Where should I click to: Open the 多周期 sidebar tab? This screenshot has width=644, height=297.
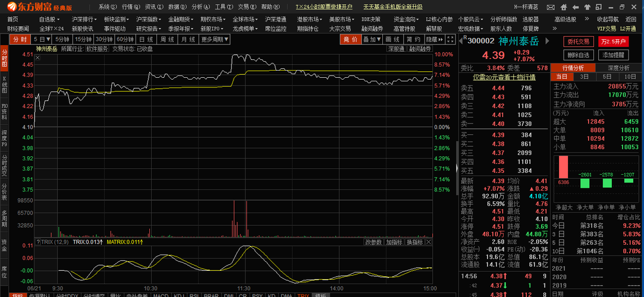tap(5, 219)
